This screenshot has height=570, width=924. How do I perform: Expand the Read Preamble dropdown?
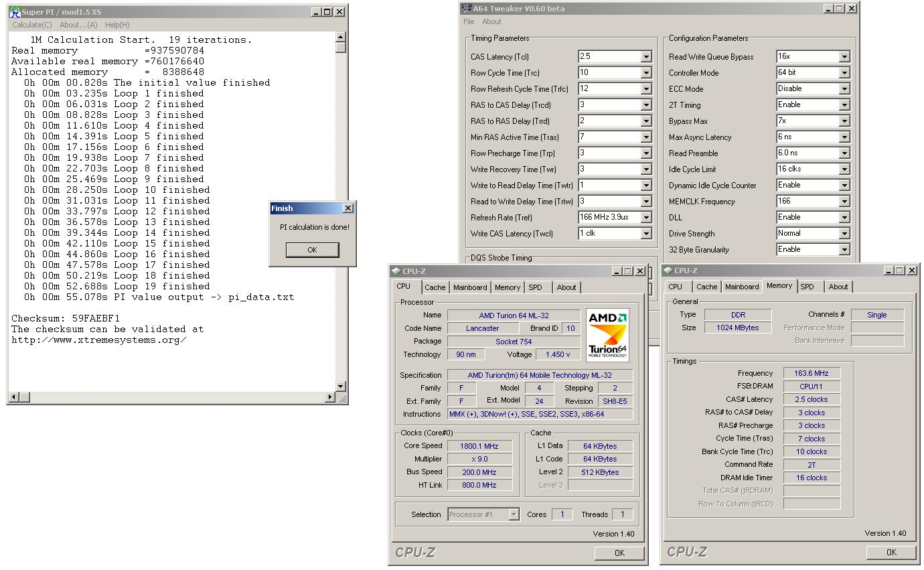tap(844, 153)
